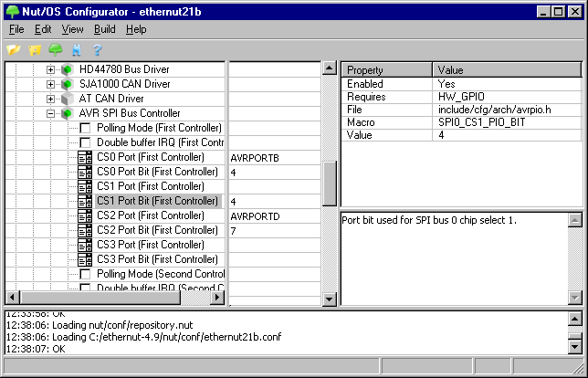Click green cube icon of SJA1000 CAN Driver
This screenshot has height=378, width=588.
[68, 84]
